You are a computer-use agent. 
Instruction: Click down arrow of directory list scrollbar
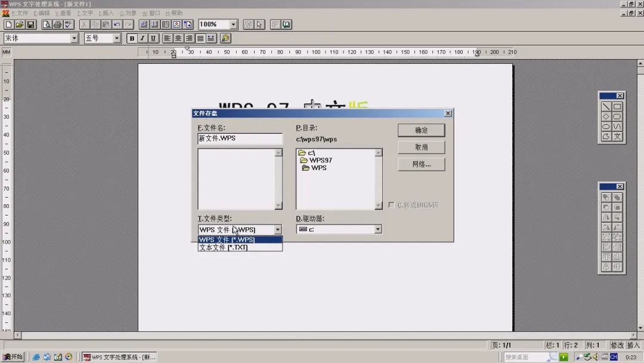pyautogui.click(x=378, y=205)
